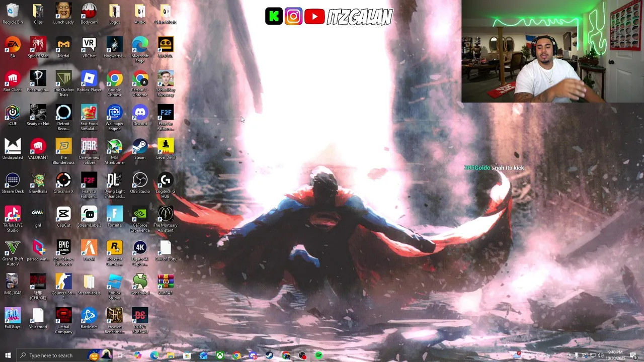644x362 pixels.
Task: Launch Ready or Not shortcut
Action: coord(38,115)
